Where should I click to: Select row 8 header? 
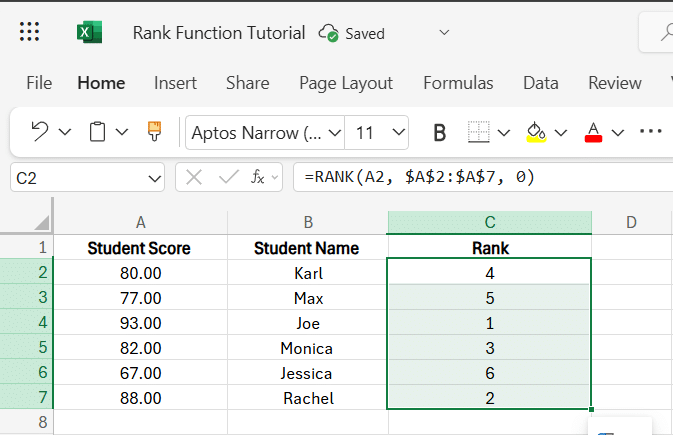[x=26, y=422]
